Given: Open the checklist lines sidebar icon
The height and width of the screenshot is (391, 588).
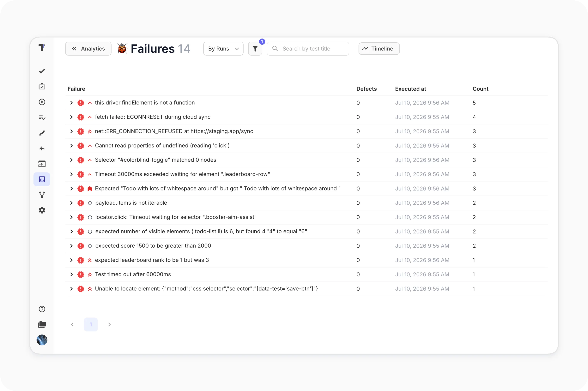Looking at the screenshot, I should pos(42,117).
